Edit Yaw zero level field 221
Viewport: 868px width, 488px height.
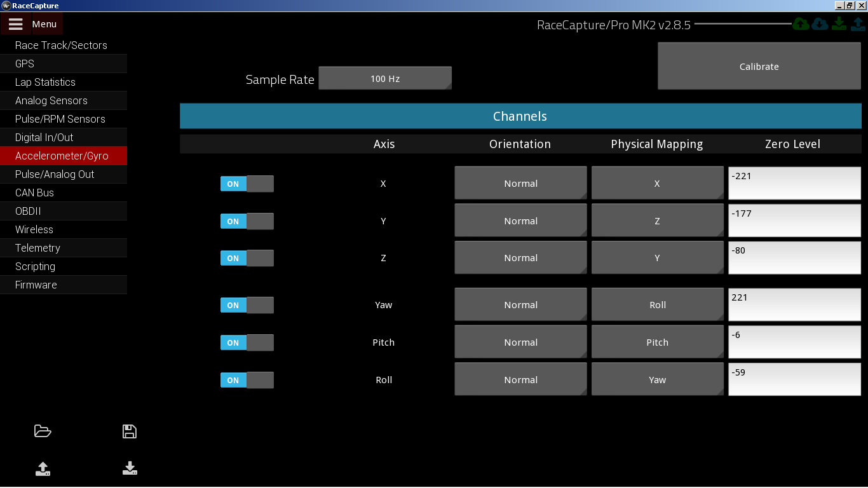tap(794, 304)
